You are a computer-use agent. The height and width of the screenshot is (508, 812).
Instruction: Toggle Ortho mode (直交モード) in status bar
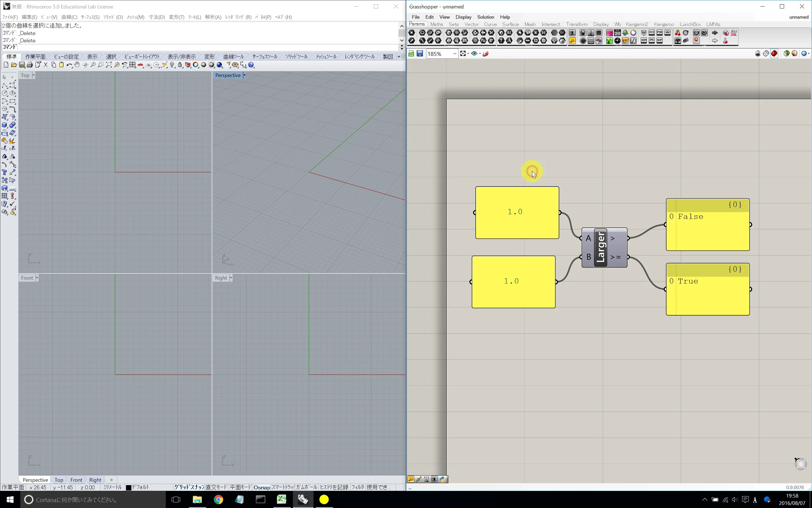pyautogui.click(x=217, y=487)
